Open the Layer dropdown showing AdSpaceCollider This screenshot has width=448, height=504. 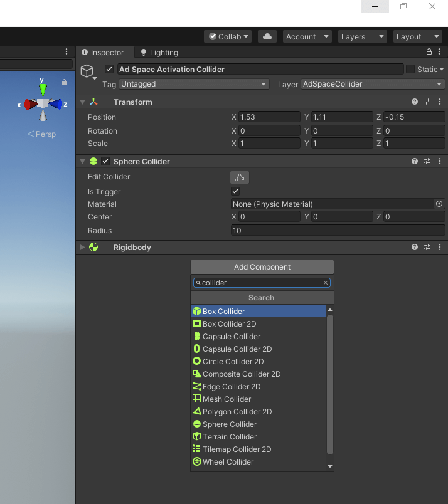(373, 84)
